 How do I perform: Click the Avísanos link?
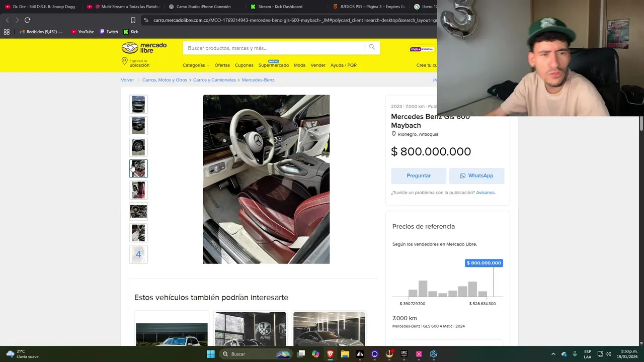click(486, 193)
